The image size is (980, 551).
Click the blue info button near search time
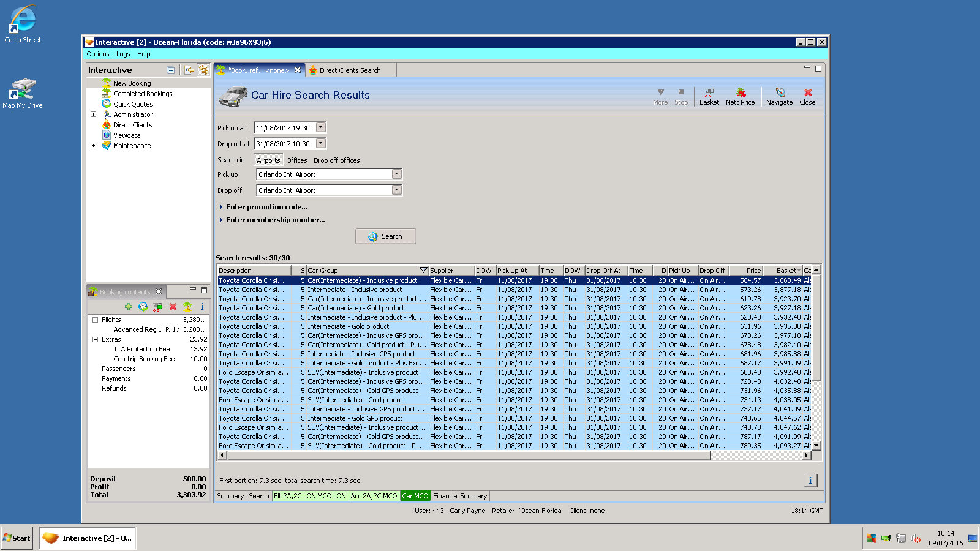coord(810,481)
